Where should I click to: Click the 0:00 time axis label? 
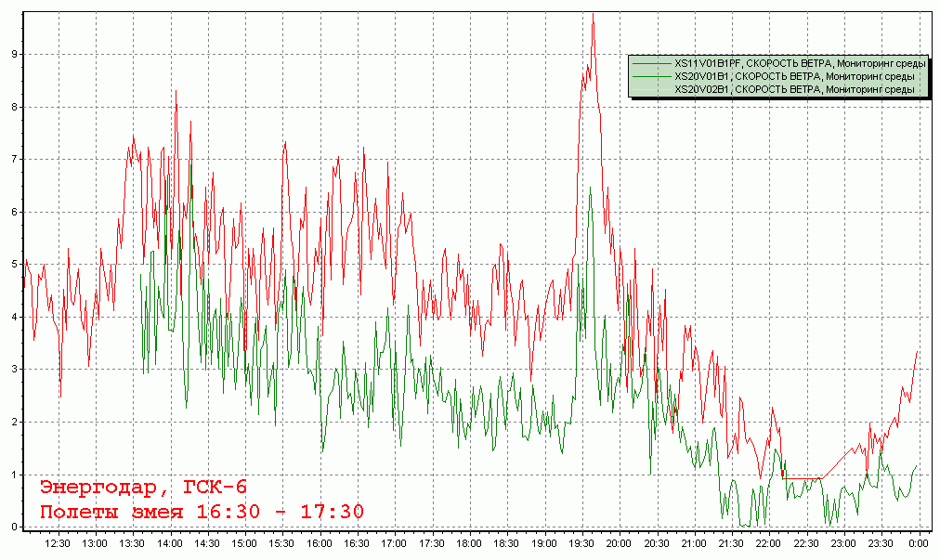point(917,543)
